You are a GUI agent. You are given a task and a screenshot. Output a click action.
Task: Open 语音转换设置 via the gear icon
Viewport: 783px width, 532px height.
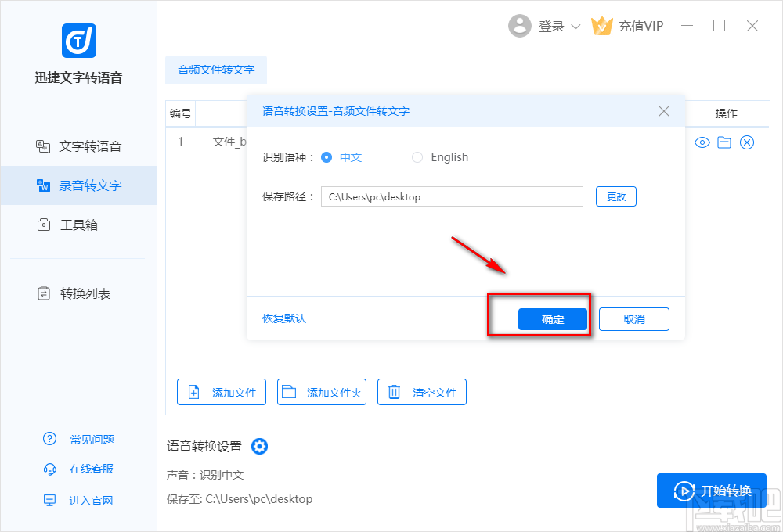coord(259,446)
